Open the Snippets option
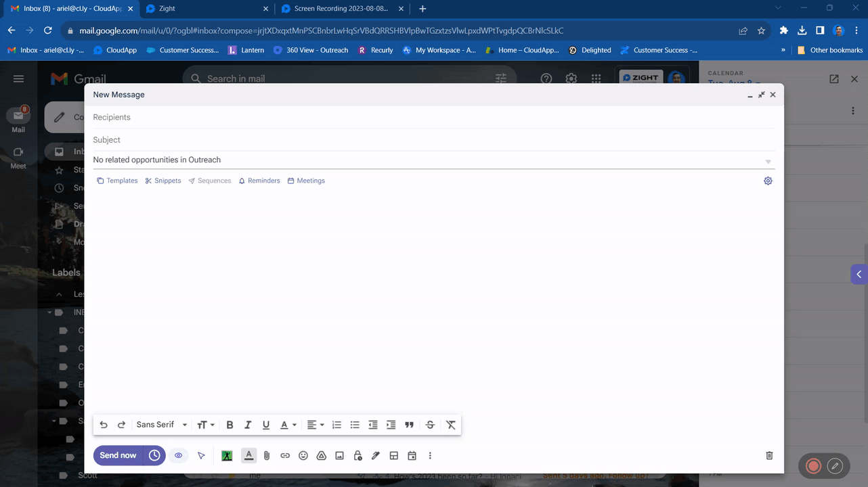The image size is (868, 487). pos(163,181)
